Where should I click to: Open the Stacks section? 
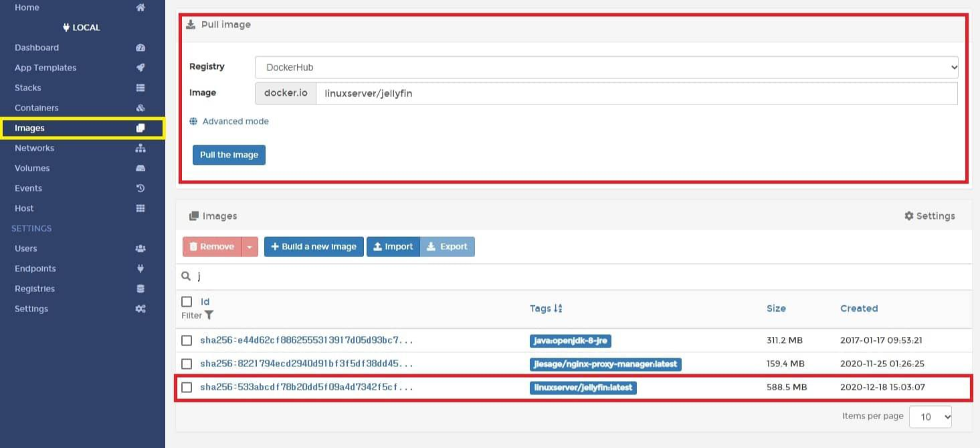[x=27, y=88]
